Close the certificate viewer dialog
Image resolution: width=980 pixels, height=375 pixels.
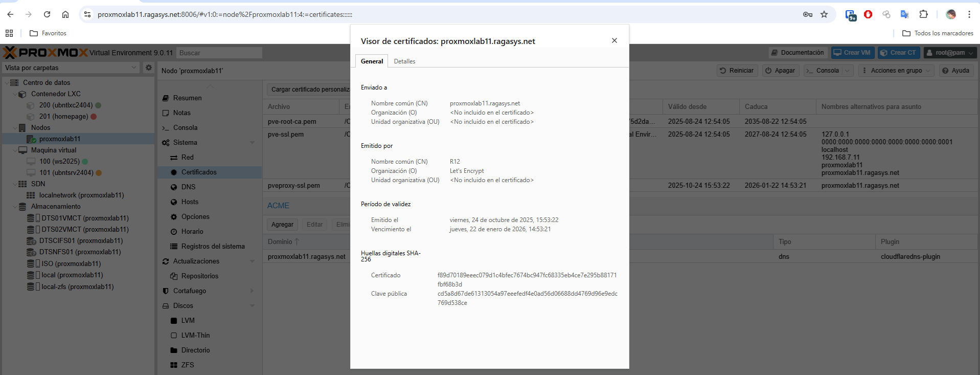click(614, 40)
